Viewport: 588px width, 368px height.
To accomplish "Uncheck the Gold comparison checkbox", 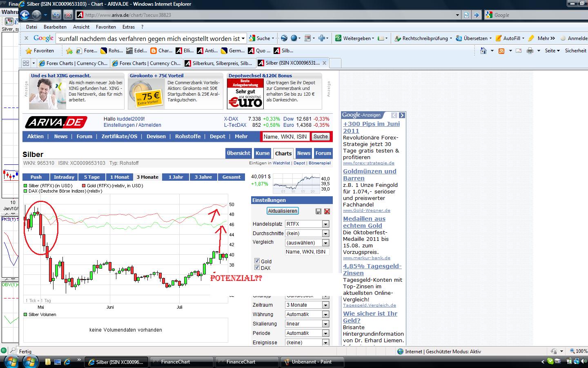I will 257,261.
